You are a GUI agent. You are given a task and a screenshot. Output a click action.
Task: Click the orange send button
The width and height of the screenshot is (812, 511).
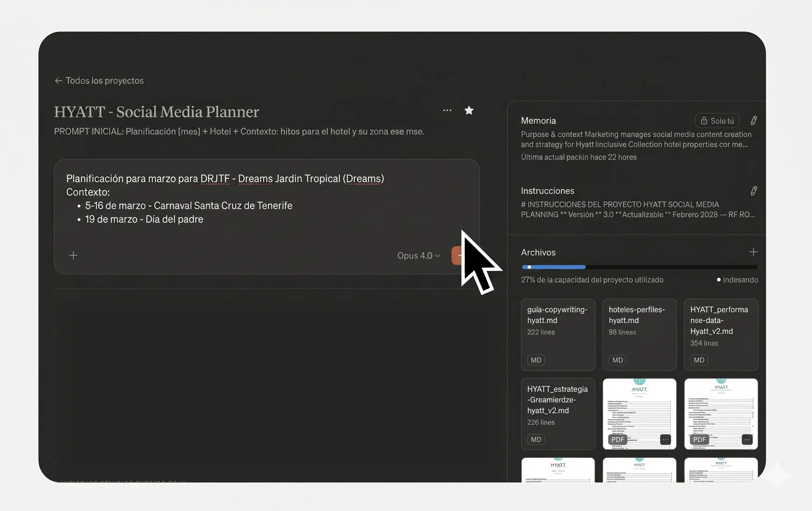pyautogui.click(x=458, y=255)
